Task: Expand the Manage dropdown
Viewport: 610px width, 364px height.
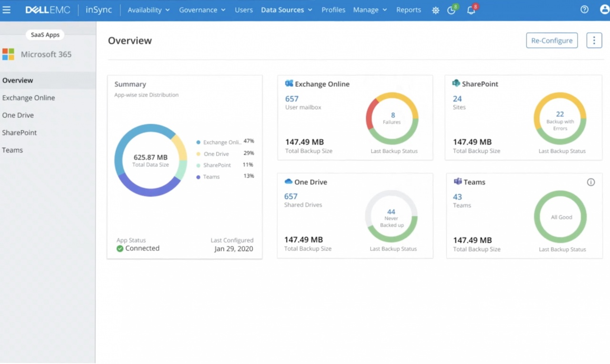Action: (x=370, y=10)
